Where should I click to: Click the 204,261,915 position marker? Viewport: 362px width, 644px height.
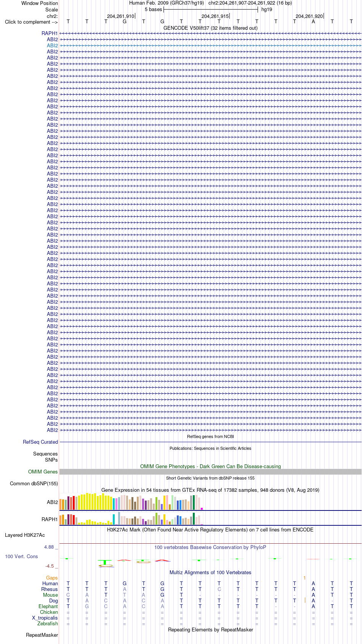click(x=215, y=16)
